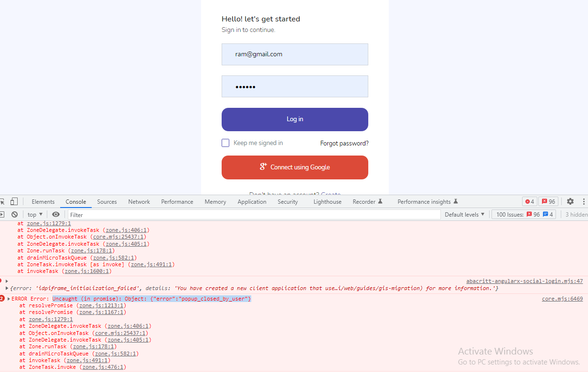Open core.mjs:25437:1 link in upper stack

118,237
